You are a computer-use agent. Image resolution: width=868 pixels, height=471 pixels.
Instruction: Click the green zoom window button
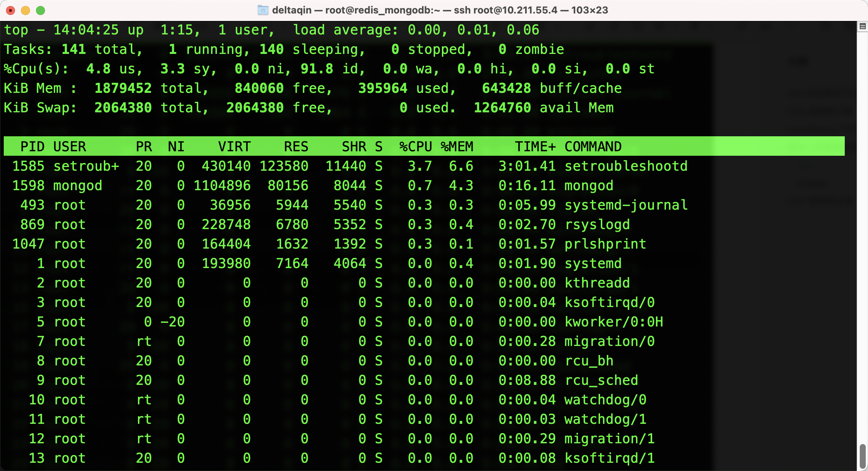[x=40, y=10]
